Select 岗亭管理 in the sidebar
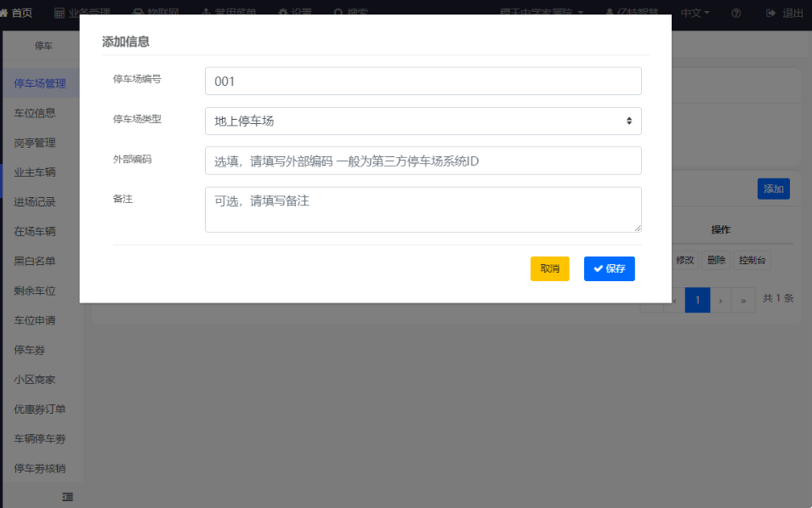This screenshot has width=812, height=508. [35, 143]
